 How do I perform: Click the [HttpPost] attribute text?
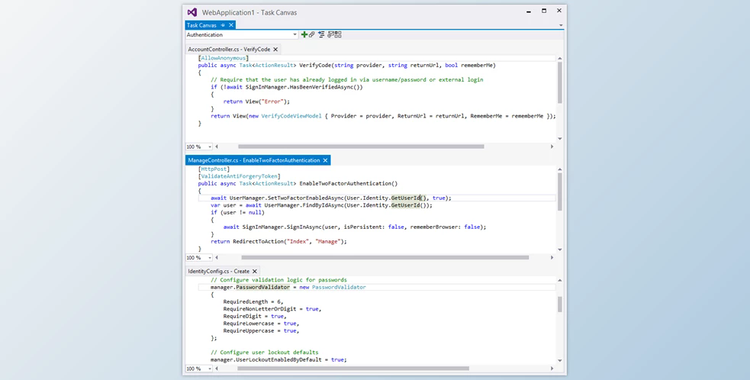214,169
